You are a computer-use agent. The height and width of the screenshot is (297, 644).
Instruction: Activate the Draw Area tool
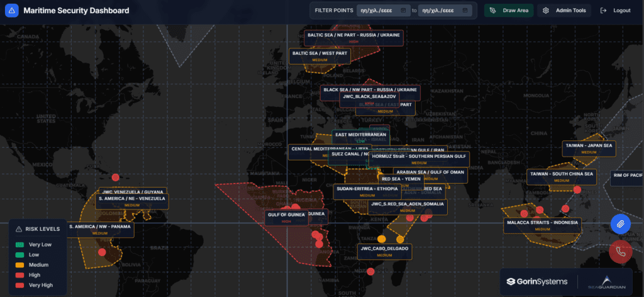pyautogui.click(x=509, y=11)
